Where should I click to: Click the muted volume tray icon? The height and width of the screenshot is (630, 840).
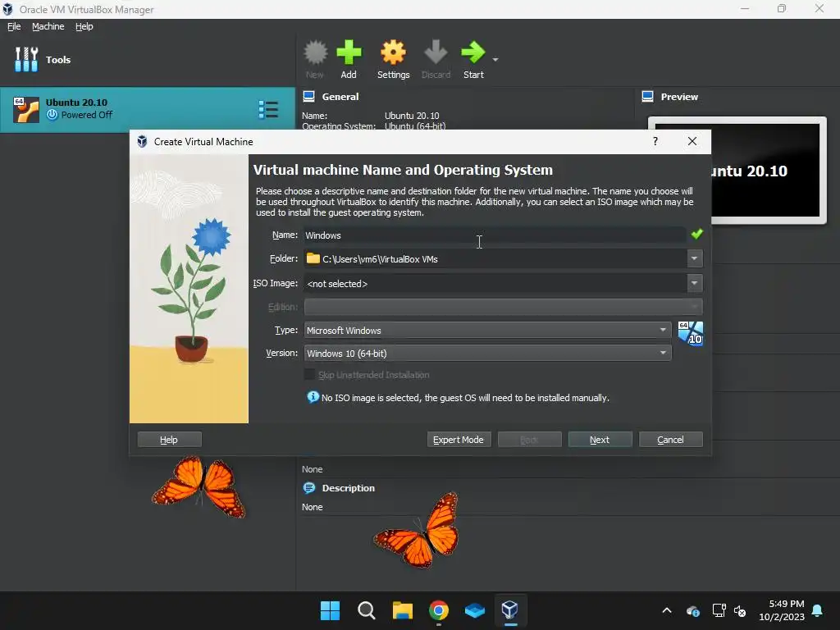[740, 610]
